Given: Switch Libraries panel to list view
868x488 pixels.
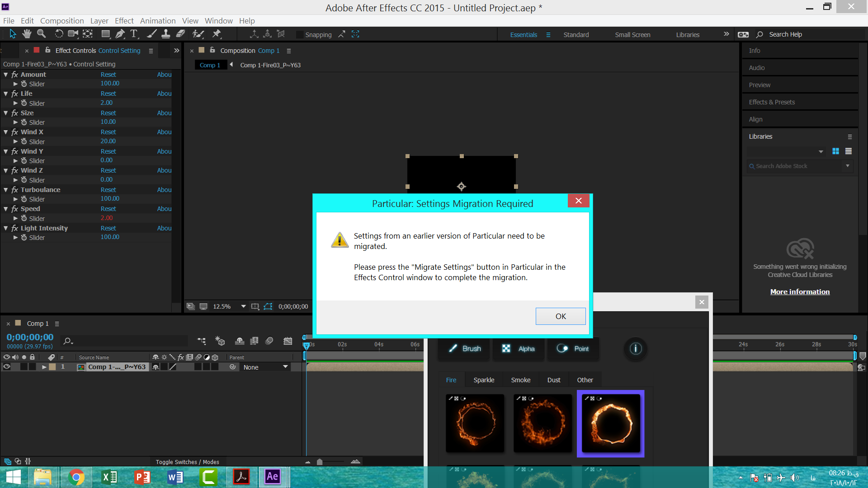Looking at the screenshot, I should [x=849, y=151].
